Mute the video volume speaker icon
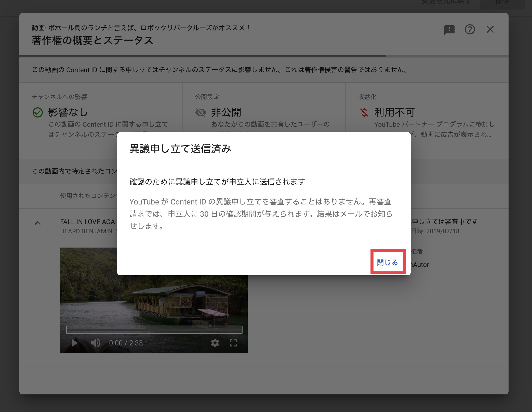Viewport: 532px width, 412px height. 96,343
